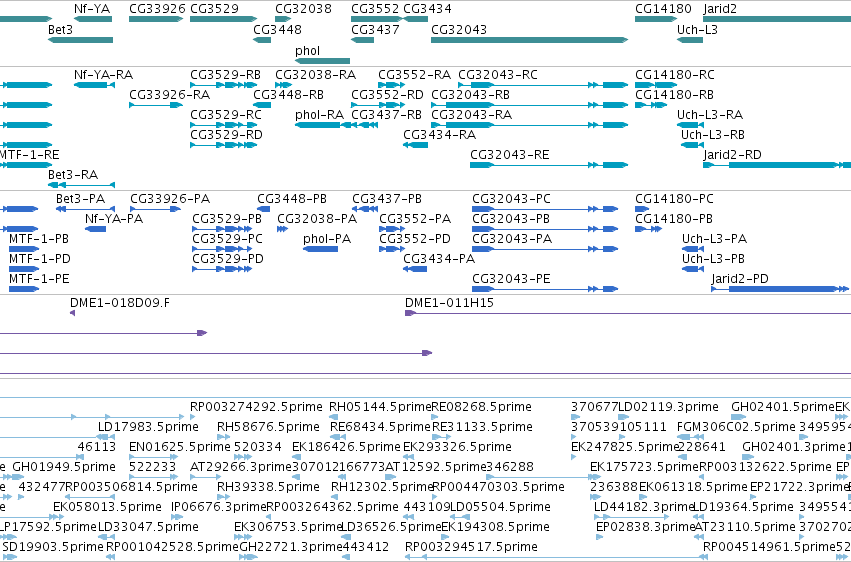Select the CG14180 gene label
Image resolution: width=851 pixels, height=562 pixels.
tap(663, 9)
